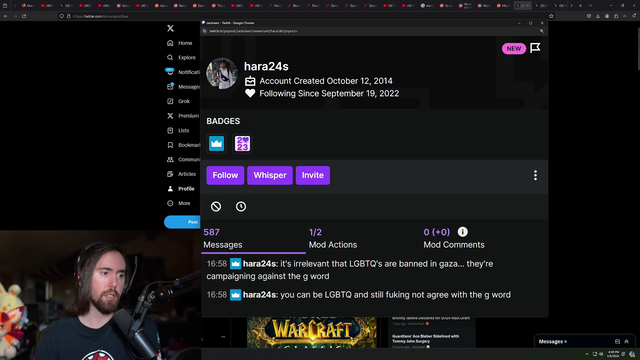Viewport: 640px width, 360px height.
Task: Select the Mod Comments tab
Action: (453, 238)
